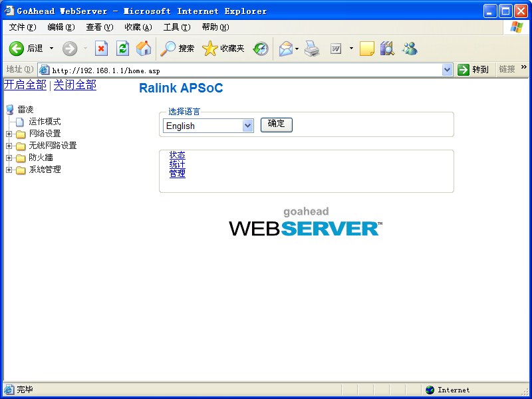
Task: Click the 防火墙 folder icon
Action: (x=21, y=158)
